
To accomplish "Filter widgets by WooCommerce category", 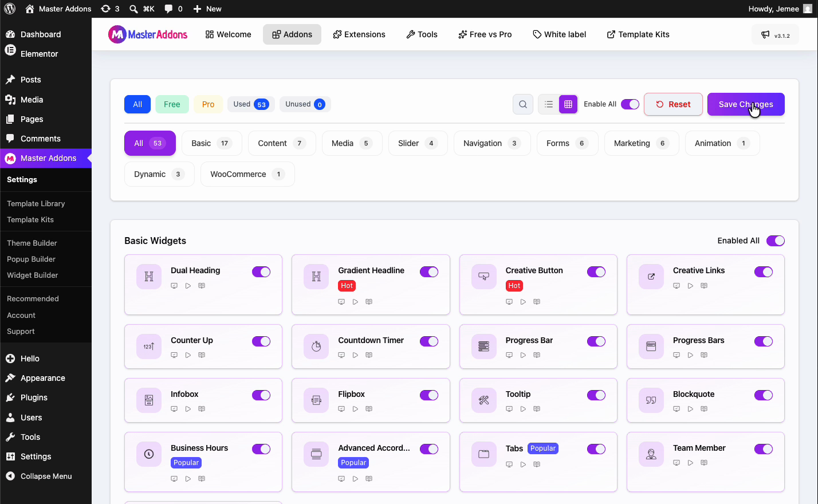I will [247, 174].
